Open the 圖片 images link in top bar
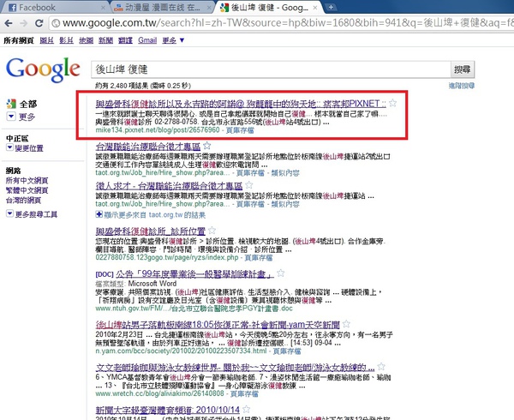This screenshot has height=420, width=514. pyautogui.click(x=46, y=40)
